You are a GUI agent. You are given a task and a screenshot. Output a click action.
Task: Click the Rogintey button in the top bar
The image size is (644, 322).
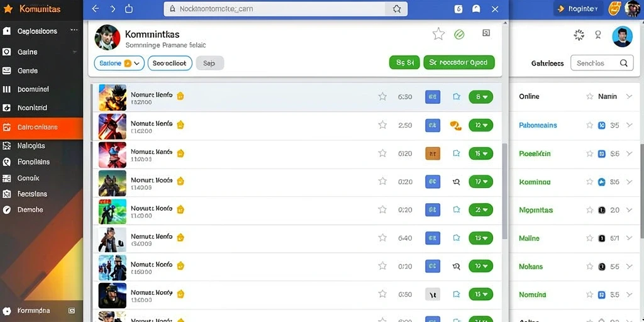579,9
